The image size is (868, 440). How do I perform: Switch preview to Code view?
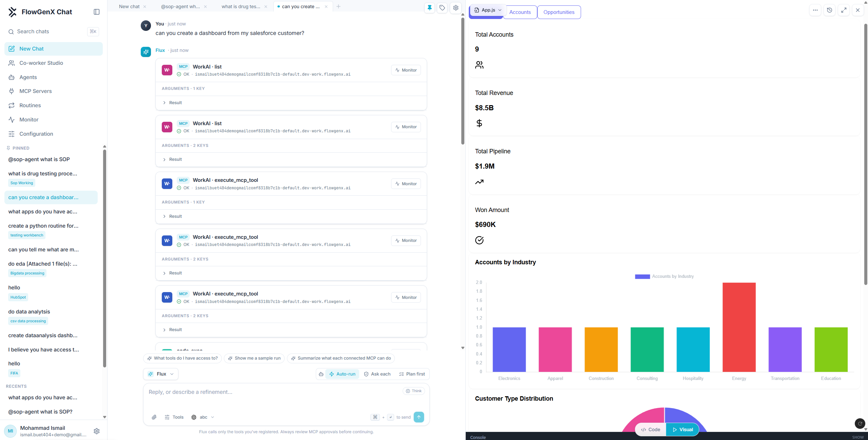click(x=651, y=430)
